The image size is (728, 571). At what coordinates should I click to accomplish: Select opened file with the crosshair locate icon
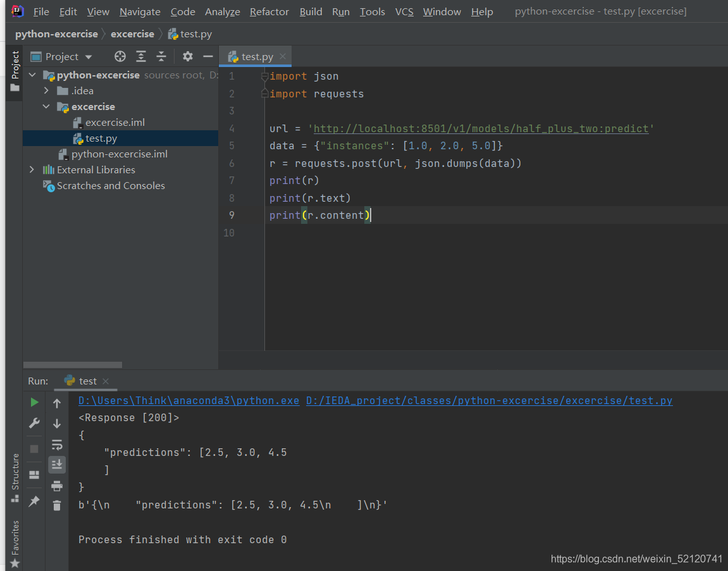click(x=120, y=56)
